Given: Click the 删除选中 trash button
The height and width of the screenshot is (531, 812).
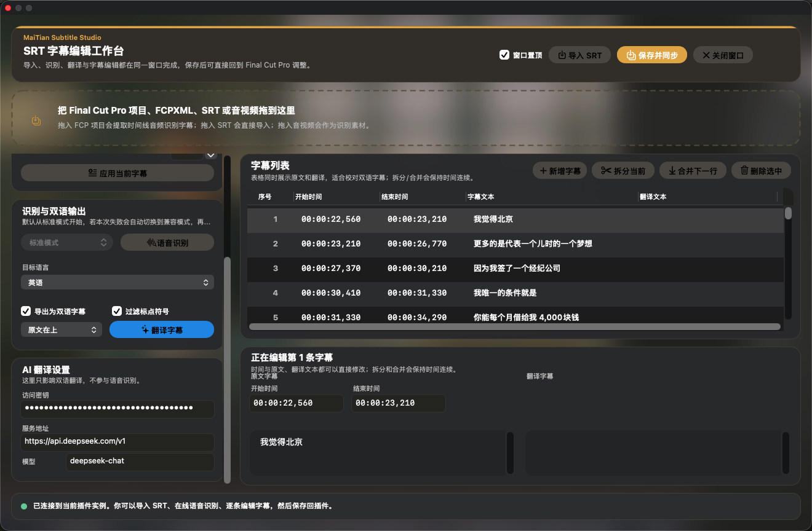Looking at the screenshot, I should pos(761,171).
